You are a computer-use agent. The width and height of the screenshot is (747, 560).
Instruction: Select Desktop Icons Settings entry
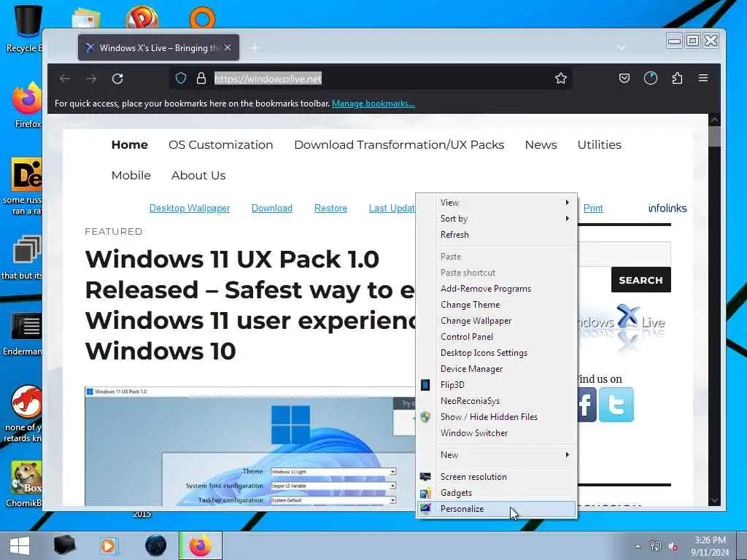tap(496, 353)
